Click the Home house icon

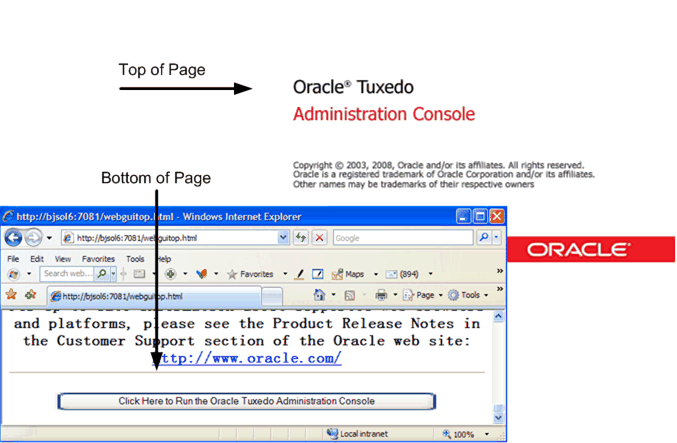(x=320, y=295)
